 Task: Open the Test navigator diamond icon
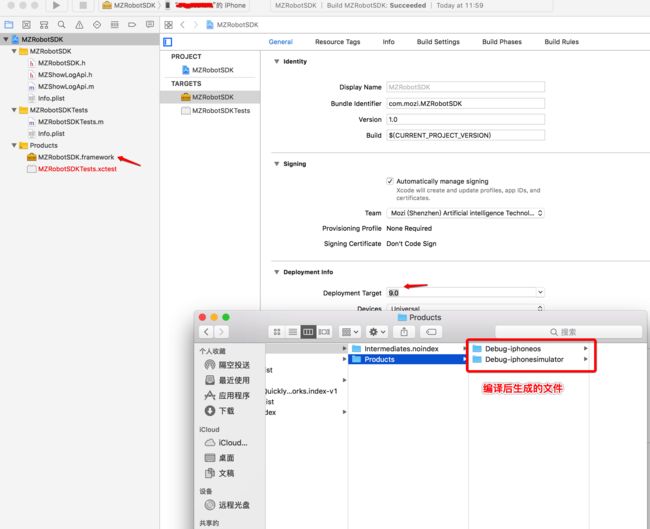[97, 25]
